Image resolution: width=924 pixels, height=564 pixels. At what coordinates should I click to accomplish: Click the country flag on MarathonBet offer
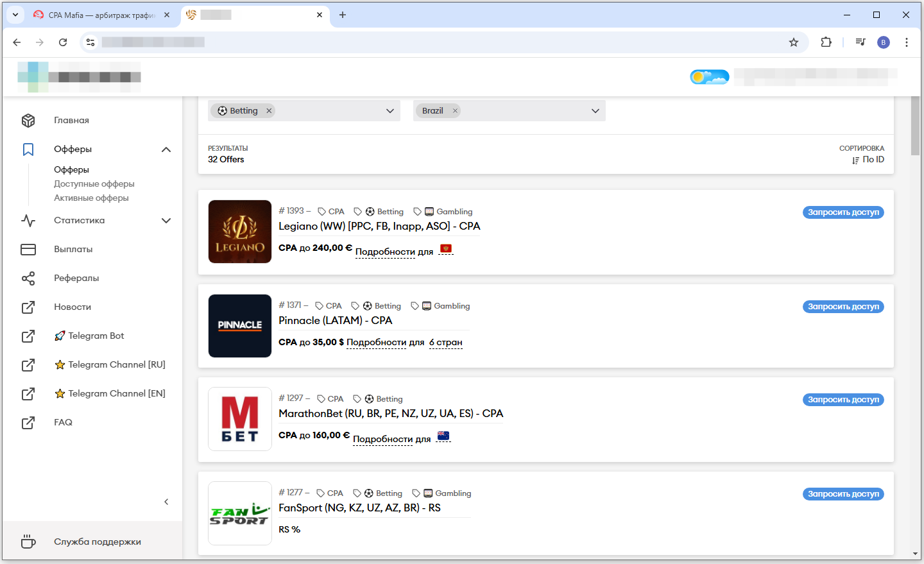(x=443, y=436)
